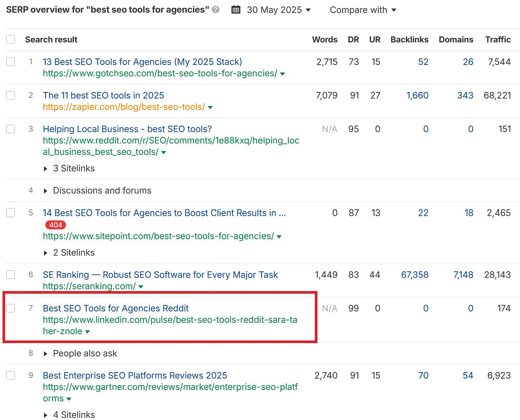Open the '14 Best SEO Tools for Agencies to Boost' link

[164, 213]
